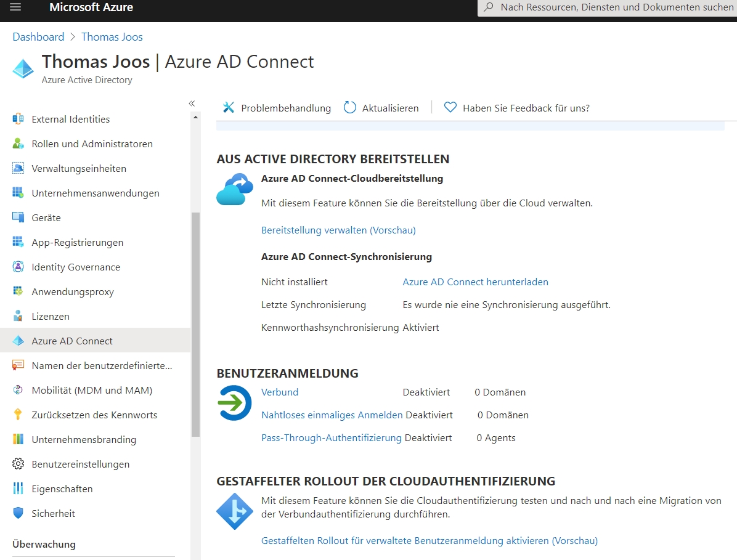Click Gestaffelten Rollout aktivieren (Vorschau) link
The width and height of the screenshot is (737, 560).
pos(430,541)
